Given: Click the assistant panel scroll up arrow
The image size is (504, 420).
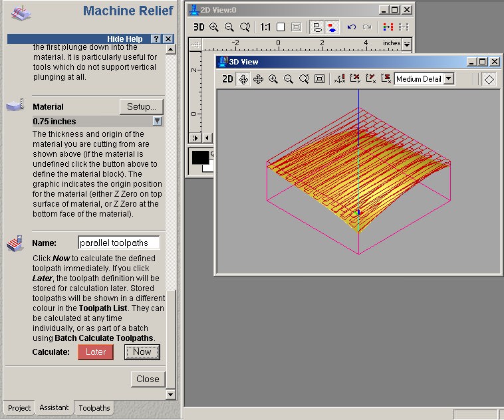Looking at the screenshot, I should [170, 49].
